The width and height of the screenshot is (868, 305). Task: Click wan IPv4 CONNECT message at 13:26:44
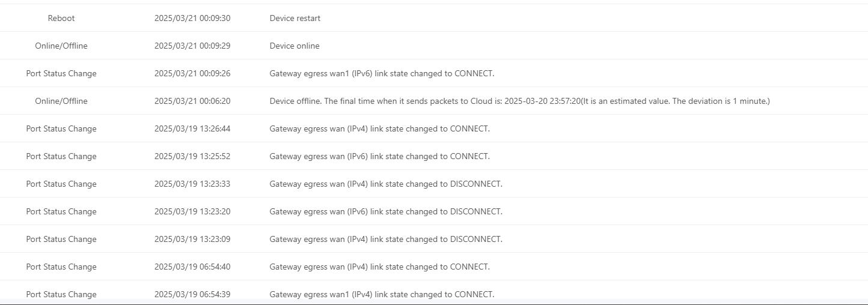[380, 128]
